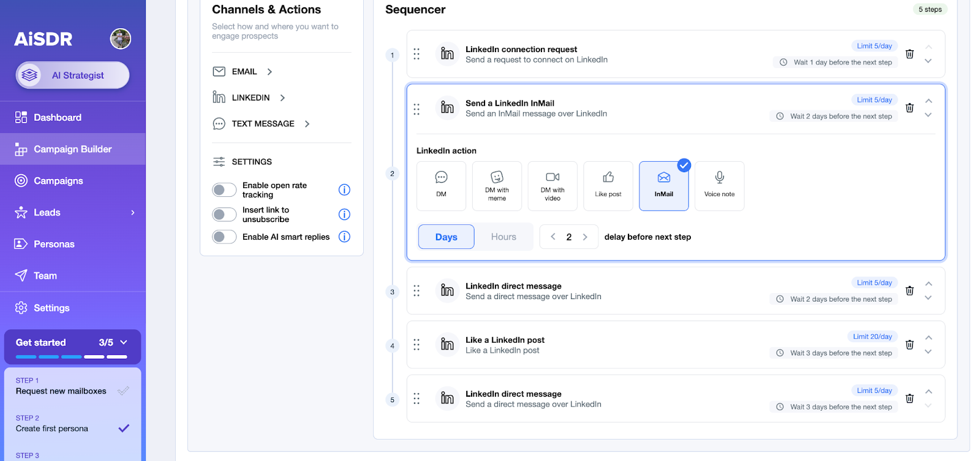Delete the Send a LinkedIn InMail step
The image size is (980, 461).
tap(910, 108)
